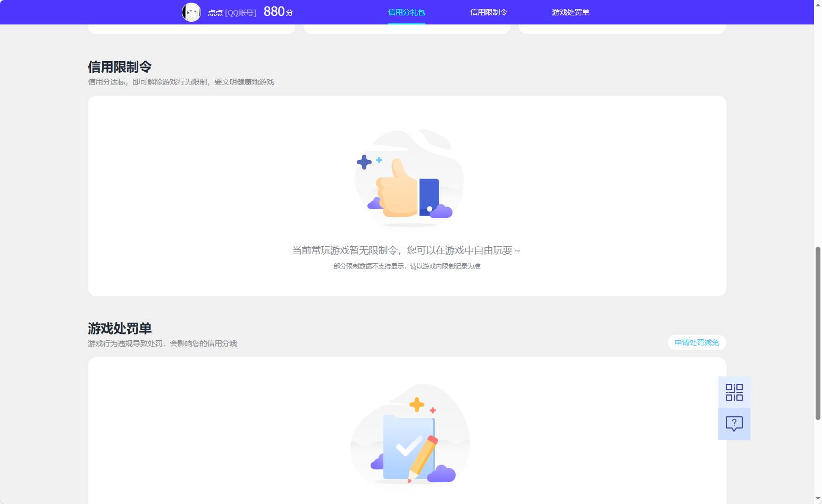Click the 880分 credit score
Image resolution: width=822 pixels, height=504 pixels.
(279, 12)
